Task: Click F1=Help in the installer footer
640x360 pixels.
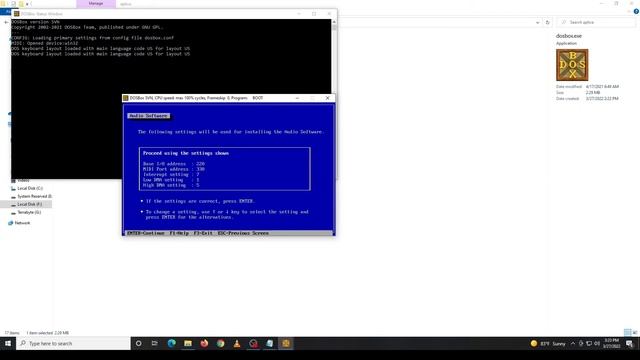Action: 179,233
